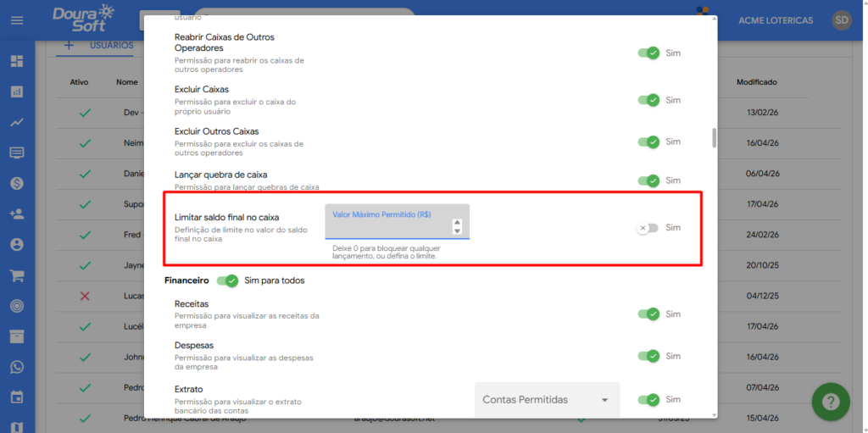Disable the Excluir Caixas permission toggle

coord(648,100)
